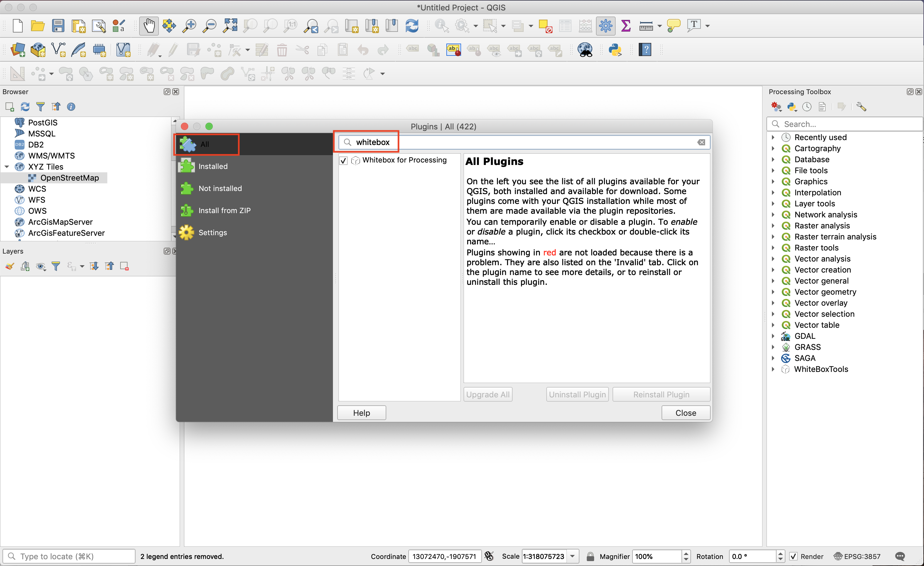
Task: Increase the Rotation value stepper
Action: pyautogui.click(x=780, y=554)
